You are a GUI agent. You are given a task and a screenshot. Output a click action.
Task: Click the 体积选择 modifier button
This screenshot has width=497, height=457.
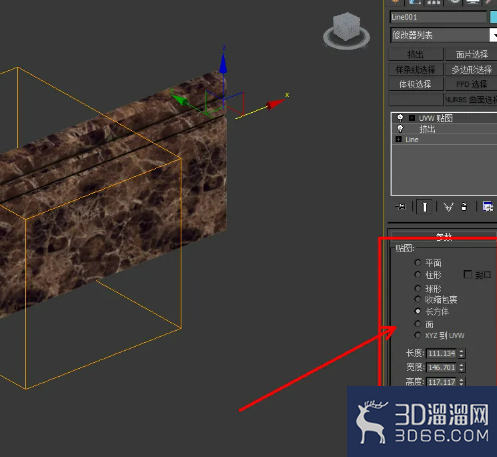[416, 84]
